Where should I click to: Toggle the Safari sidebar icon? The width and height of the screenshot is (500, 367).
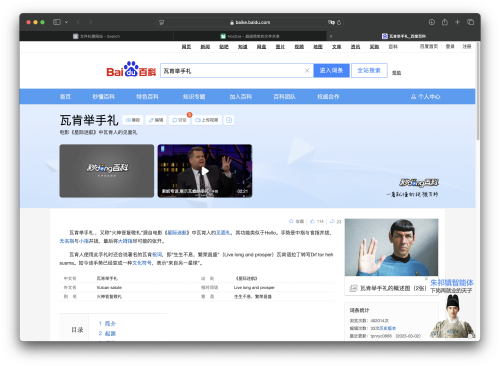click(x=57, y=22)
